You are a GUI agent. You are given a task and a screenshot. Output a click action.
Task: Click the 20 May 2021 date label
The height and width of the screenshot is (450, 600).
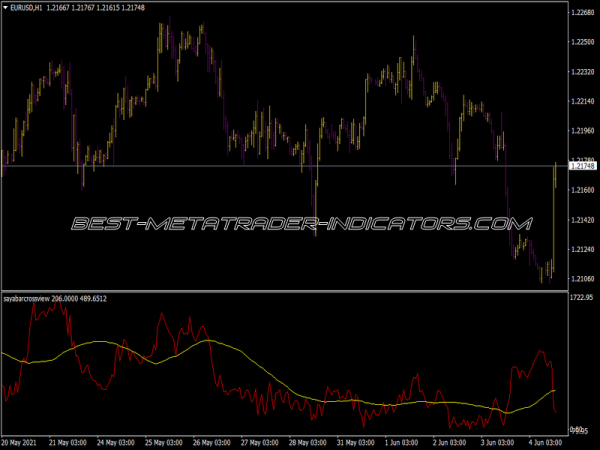[x=22, y=441]
